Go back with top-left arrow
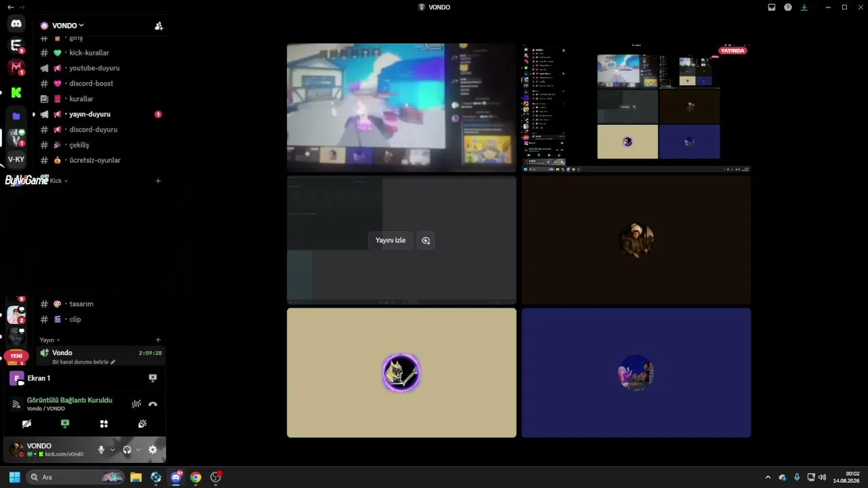This screenshot has height=488, width=868. pyautogui.click(x=10, y=7)
